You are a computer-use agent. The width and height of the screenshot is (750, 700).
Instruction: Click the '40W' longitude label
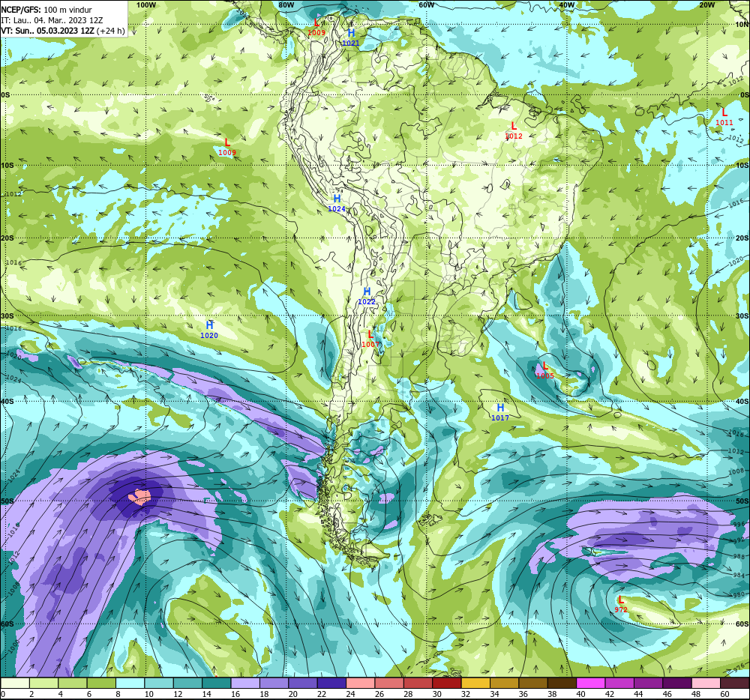point(566,4)
